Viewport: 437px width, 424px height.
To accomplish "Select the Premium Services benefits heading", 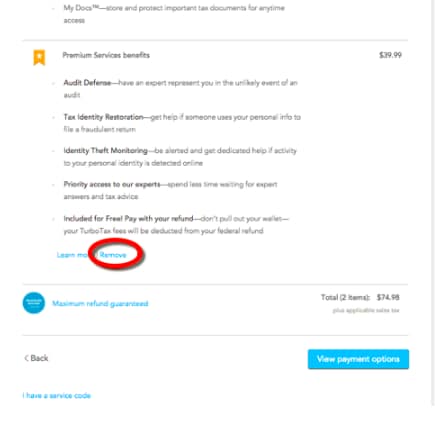I will [106, 55].
